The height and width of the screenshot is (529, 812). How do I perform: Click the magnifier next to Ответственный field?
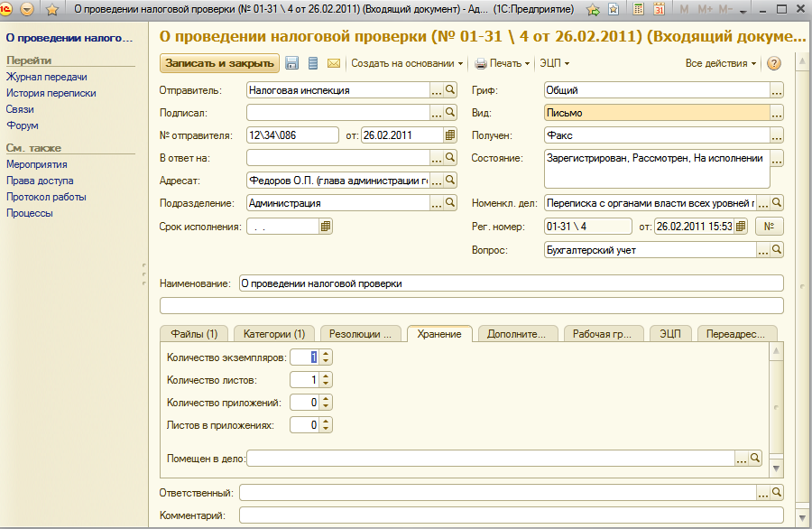pyautogui.click(x=776, y=493)
